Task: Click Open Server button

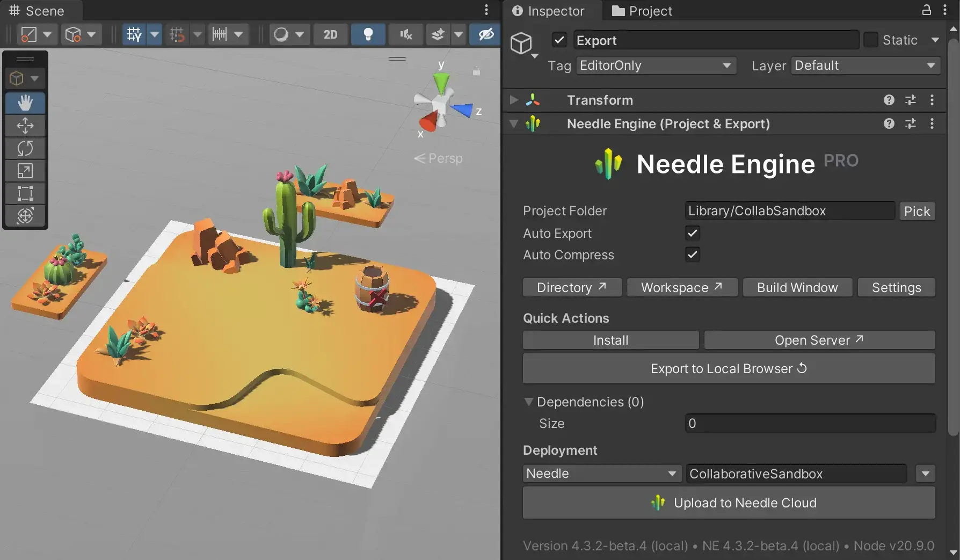Action: pyautogui.click(x=820, y=340)
